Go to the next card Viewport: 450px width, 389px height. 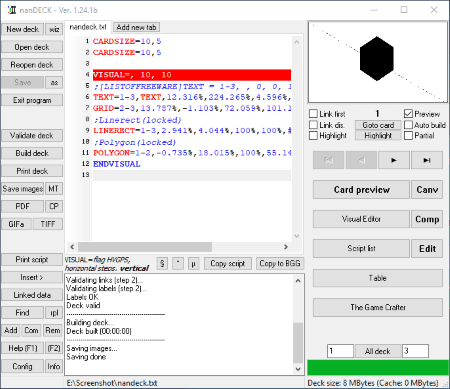tap(394, 160)
